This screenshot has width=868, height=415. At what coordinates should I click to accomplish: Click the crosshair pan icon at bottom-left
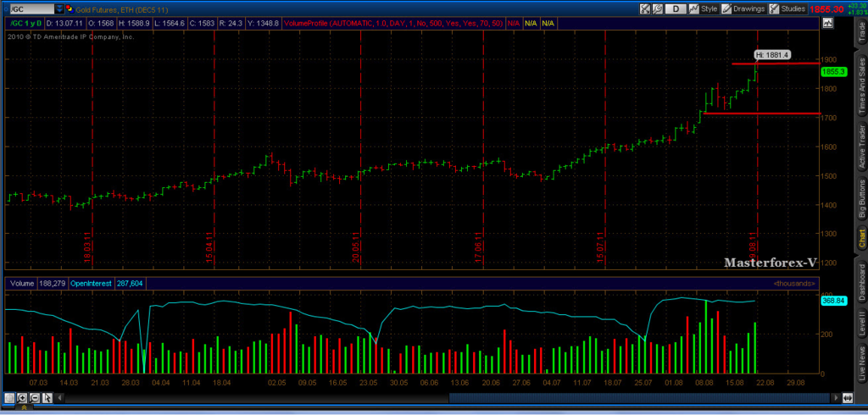(9, 397)
